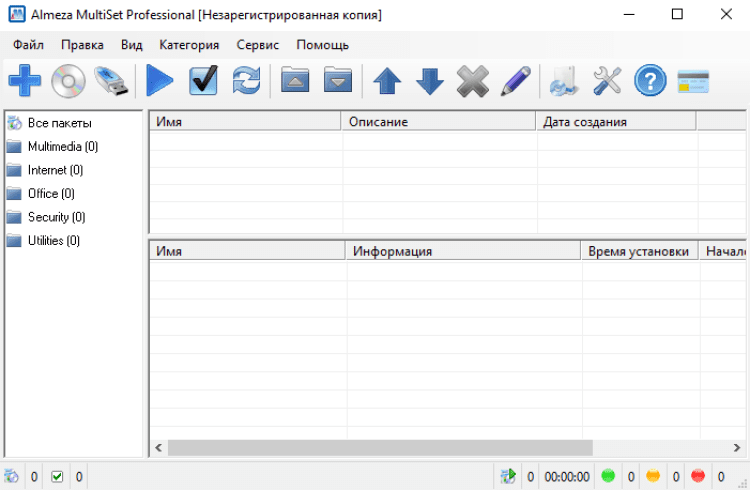Open the Помощь menu
This screenshot has width=750, height=490.
click(x=322, y=45)
